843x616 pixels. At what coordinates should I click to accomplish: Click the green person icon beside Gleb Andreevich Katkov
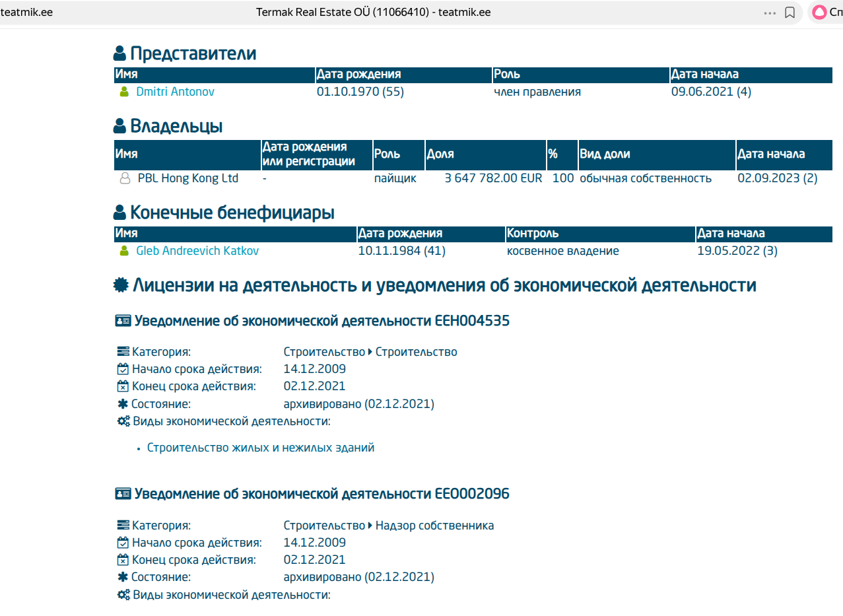pyautogui.click(x=123, y=252)
